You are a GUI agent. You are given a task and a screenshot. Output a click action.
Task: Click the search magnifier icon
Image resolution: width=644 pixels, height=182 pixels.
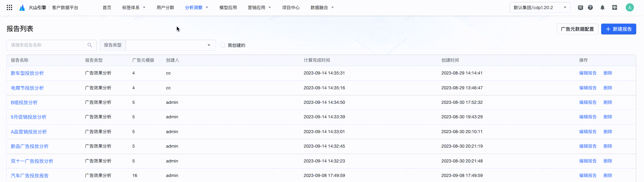[x=90, y=45]
